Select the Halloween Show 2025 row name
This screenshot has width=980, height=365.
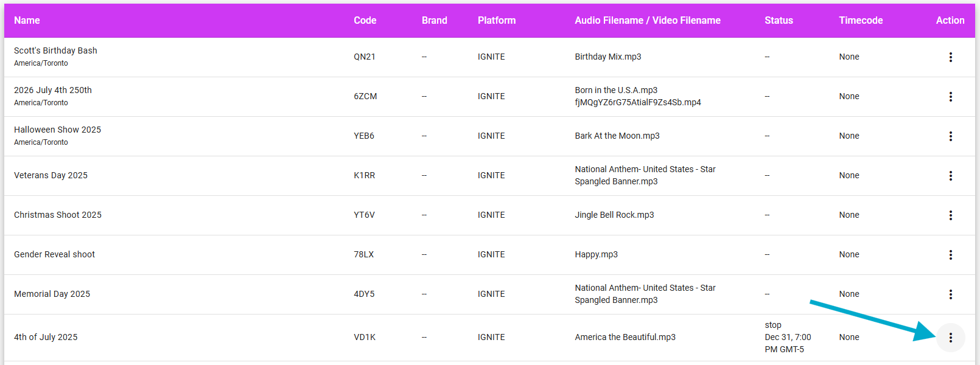click(57, 130)
